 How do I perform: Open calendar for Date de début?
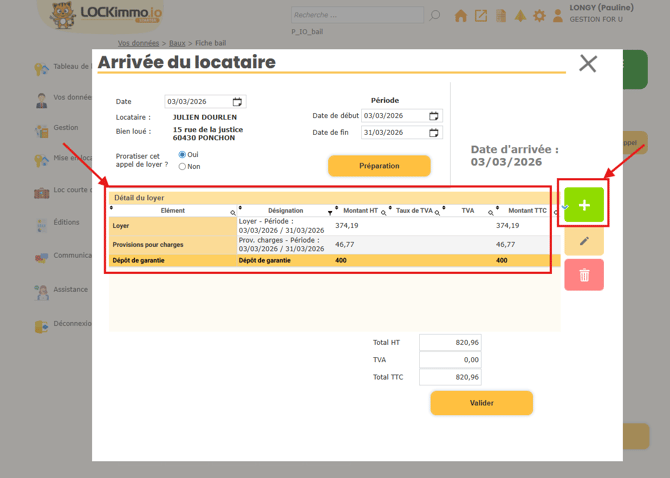(x=433, y=116)
